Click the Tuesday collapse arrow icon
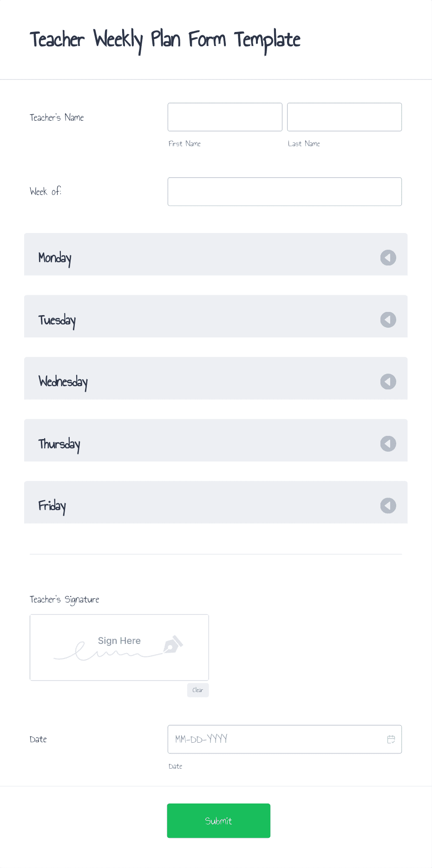This screenshot has width=432, height=868. point(388,320)
